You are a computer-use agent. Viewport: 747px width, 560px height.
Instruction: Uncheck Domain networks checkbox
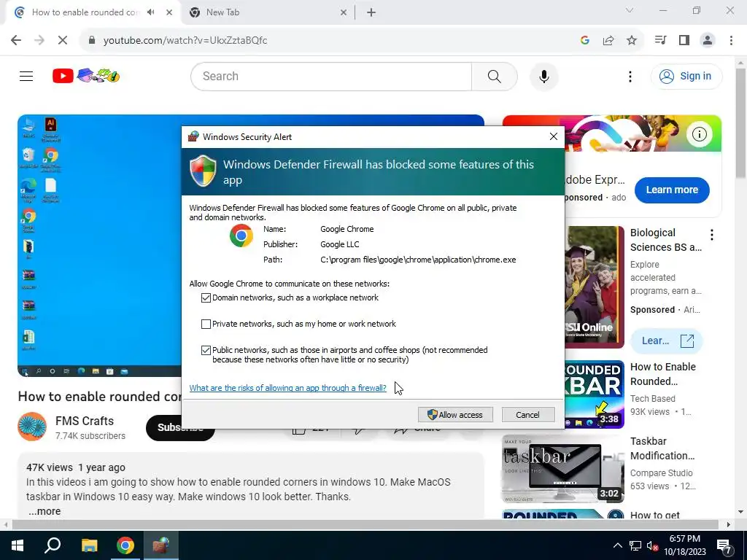206,297
